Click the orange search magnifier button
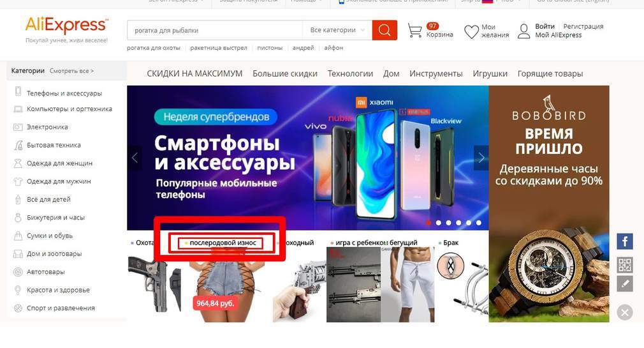644x348 pixels. point(384,30)
